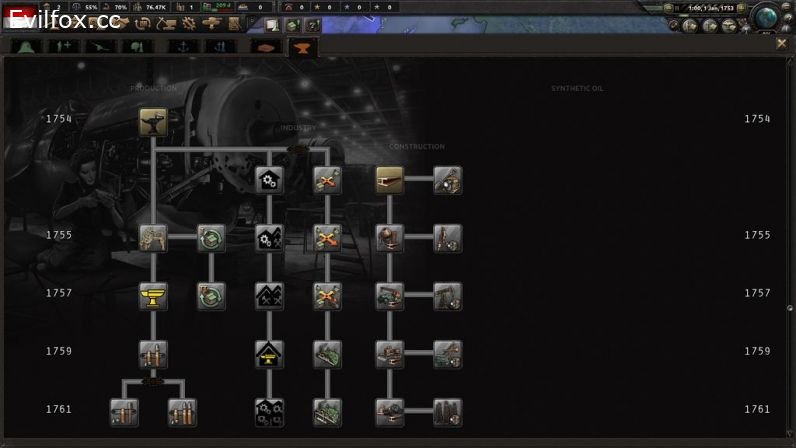The image size is (796, 448).
Task: Switch to the anchor naval research tab
Action: click(x=183, y=46)
